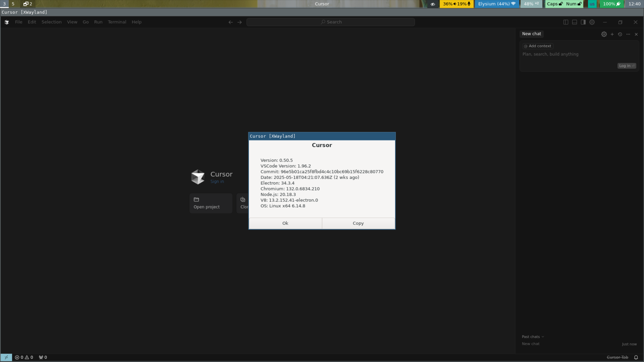
Task: Click the ports forwarded status icon
Action: tap(43, 357)
